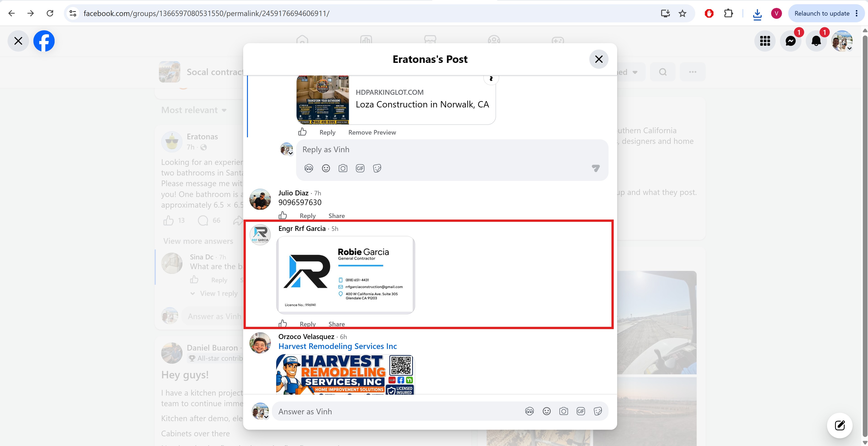Open the Facebook menu grid icon
Screen dimensions: 868x446
765,41
